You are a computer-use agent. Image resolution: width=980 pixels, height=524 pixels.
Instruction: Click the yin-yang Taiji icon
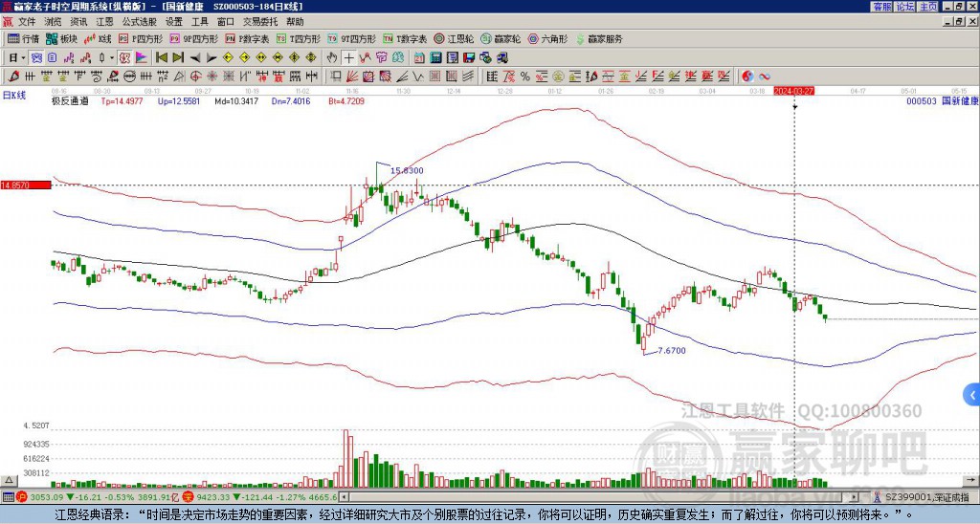click(x=748, y=76)
